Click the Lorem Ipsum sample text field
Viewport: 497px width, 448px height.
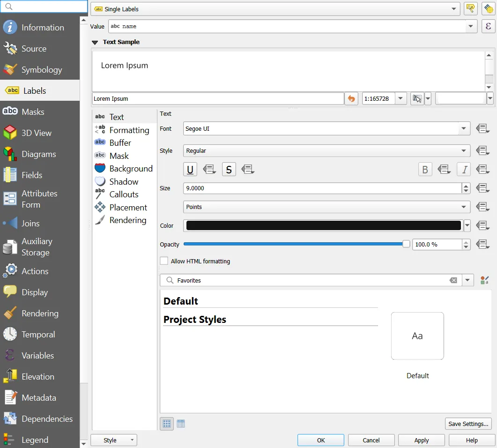point(218,98)
